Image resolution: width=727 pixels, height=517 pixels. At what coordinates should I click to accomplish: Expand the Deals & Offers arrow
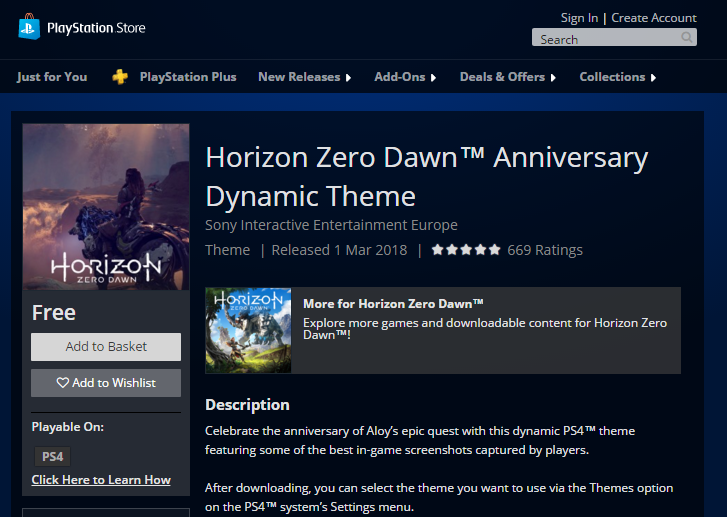pyautogui.click(x=553, y=78)
